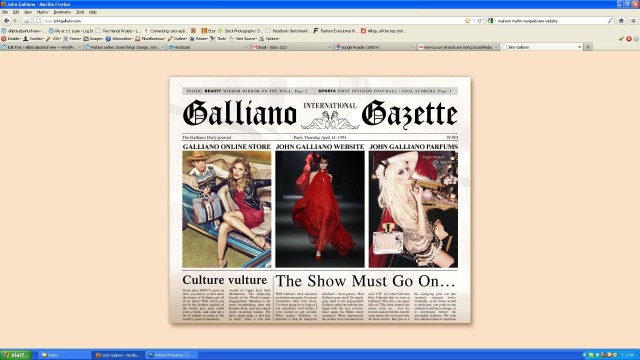Bookmark this page with the star icon
This screenshot has width=640, height=360.
coord(468,20)
